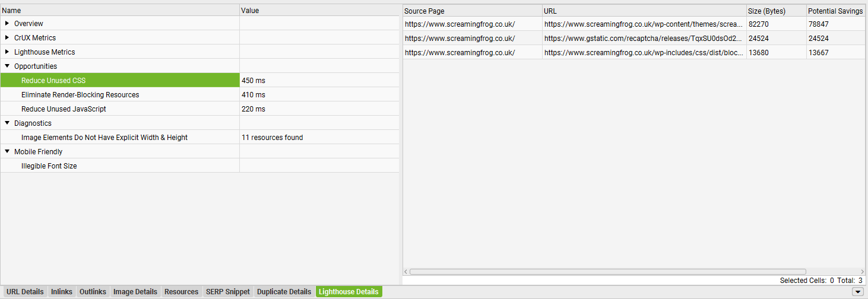Click the wp-content/themes URL cell
The height and width of the screenshot is (299, 868).
point(644,24)
